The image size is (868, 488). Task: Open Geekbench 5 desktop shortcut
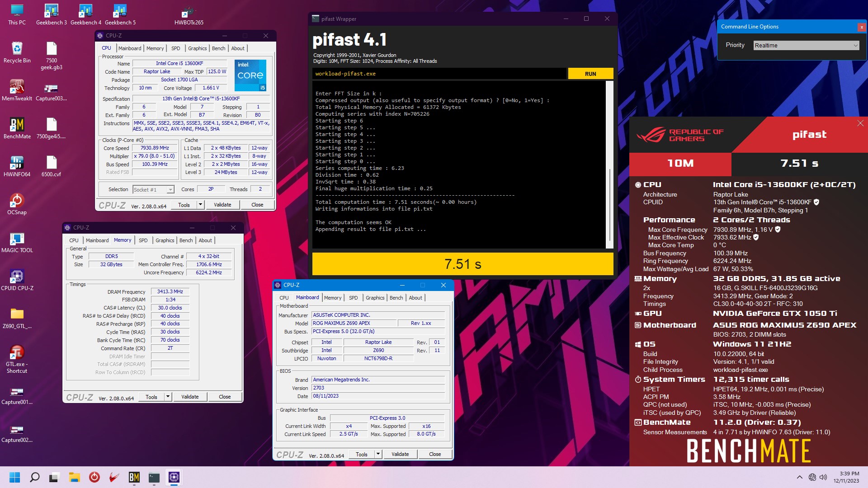click(120, 14)
